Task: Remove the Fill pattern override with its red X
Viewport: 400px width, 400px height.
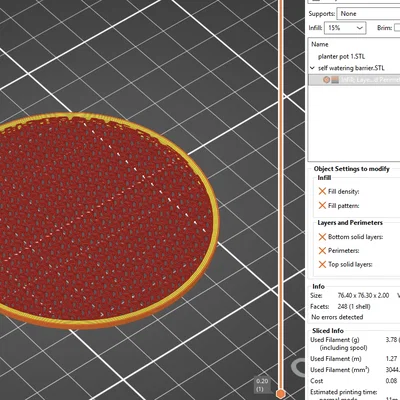Action: pyautogui.click(x=322, y=205)
